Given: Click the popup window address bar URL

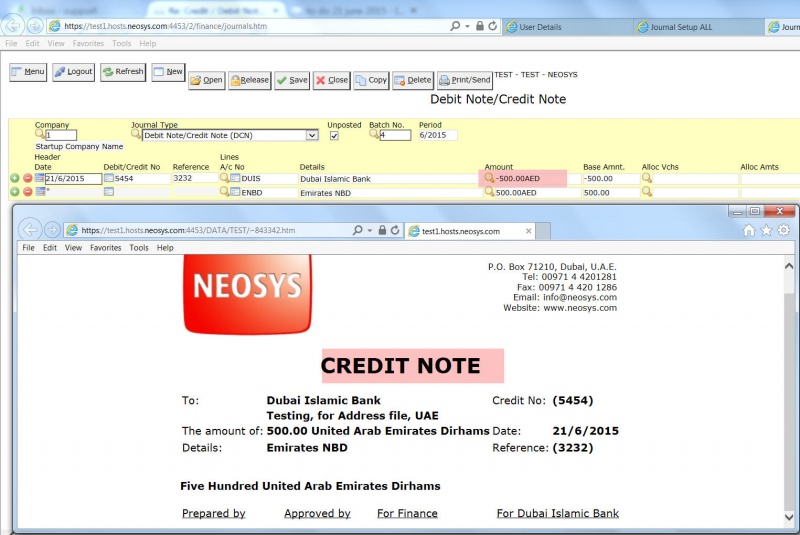Looking at the screenshot, I should click(x=188, y=231).
